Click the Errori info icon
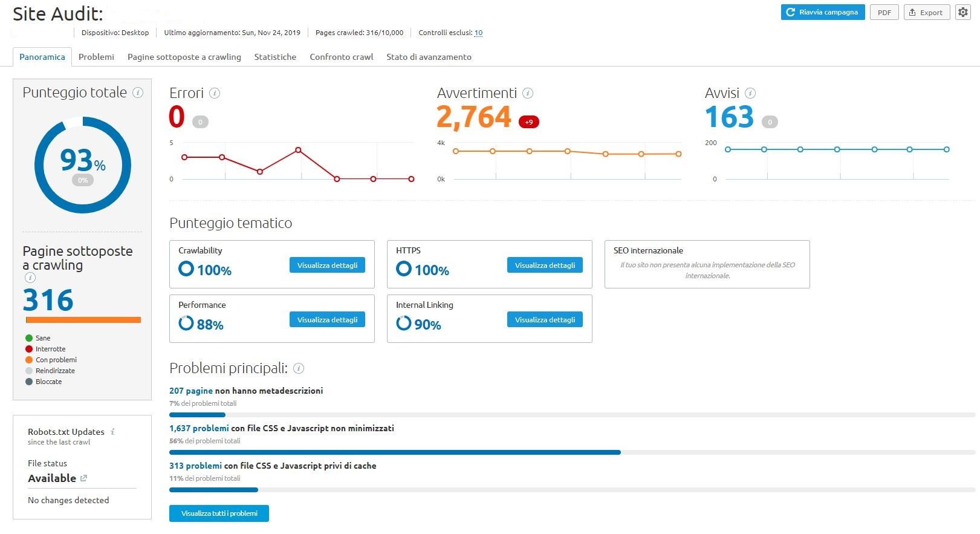 click(215, 93)
